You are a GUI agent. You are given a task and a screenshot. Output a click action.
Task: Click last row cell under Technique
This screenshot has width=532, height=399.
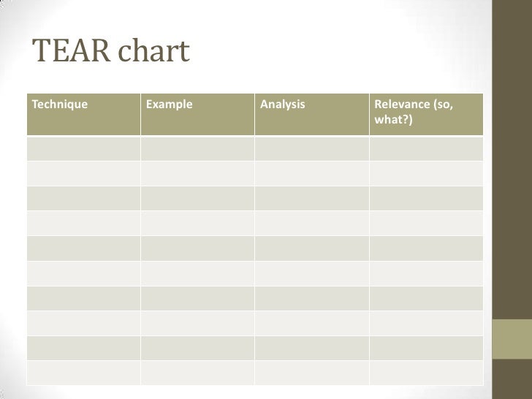[83, 373]
